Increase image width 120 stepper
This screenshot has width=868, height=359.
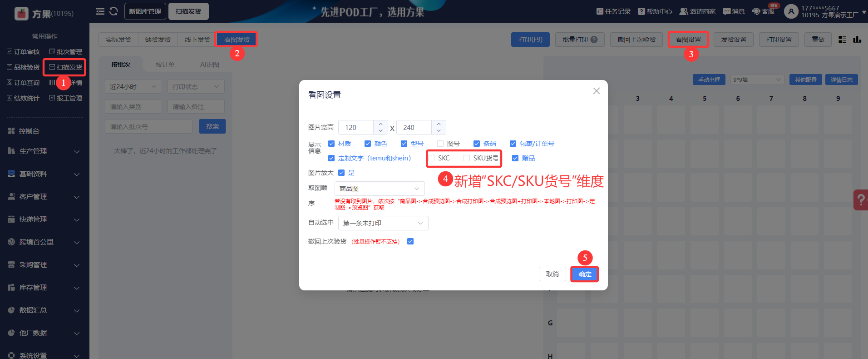click(x=380, y=124)
